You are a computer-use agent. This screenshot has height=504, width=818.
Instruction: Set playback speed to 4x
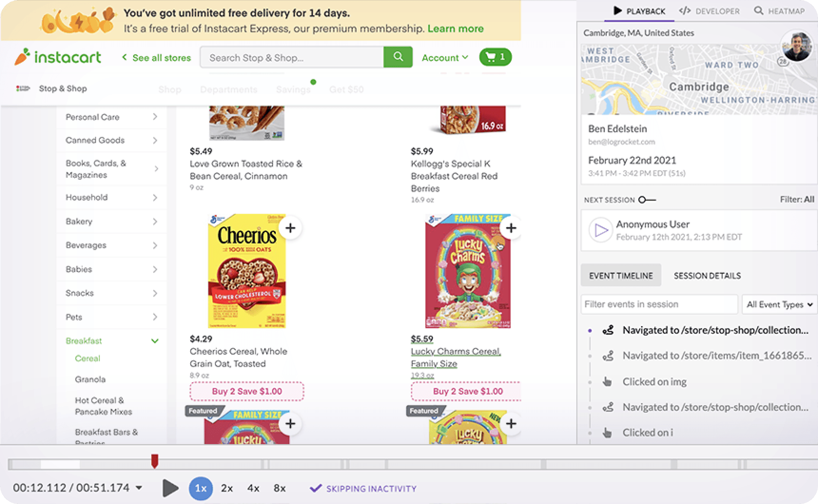coord(253,488)
